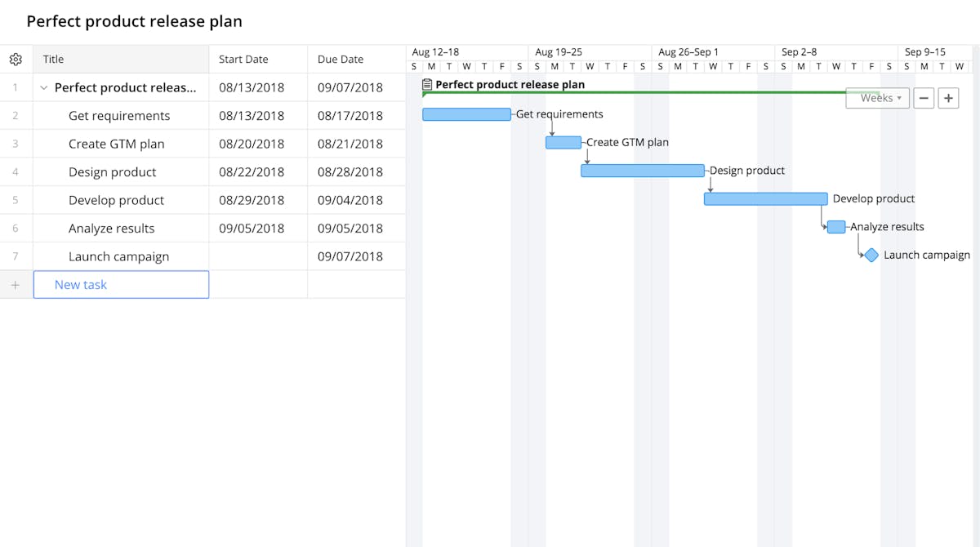Click the Title column header
The width and height of the screenshot is (980, 547).
tap(53, 59)
